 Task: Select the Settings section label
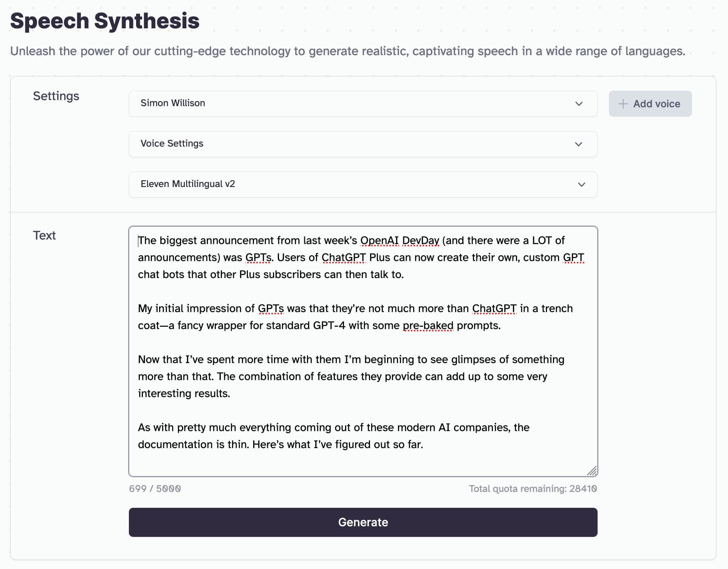click(x=56, y=96)
